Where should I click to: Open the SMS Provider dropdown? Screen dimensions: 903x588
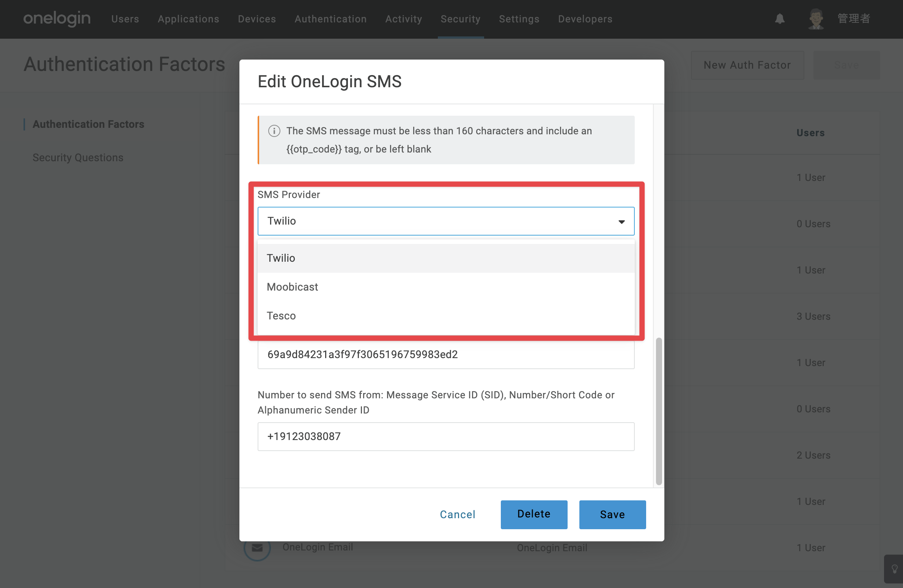tap(446, 221)
